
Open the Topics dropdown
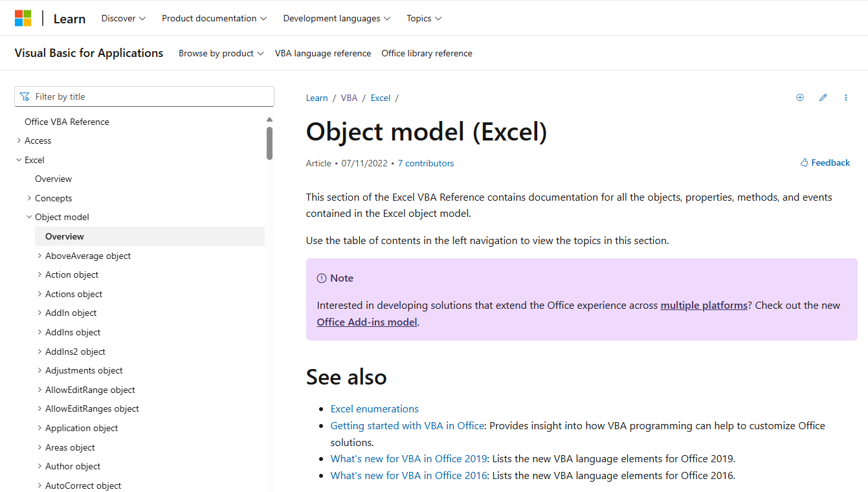click(x=424, y=18)
